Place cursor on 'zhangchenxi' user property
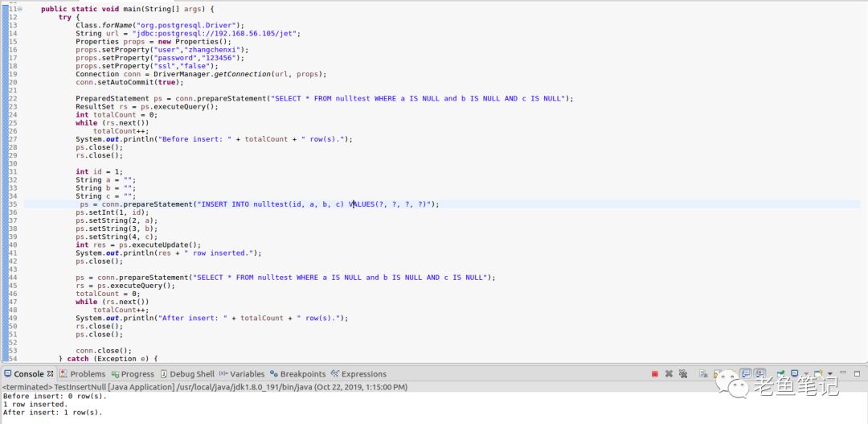 pyautogui.click(x=212, y=50)
